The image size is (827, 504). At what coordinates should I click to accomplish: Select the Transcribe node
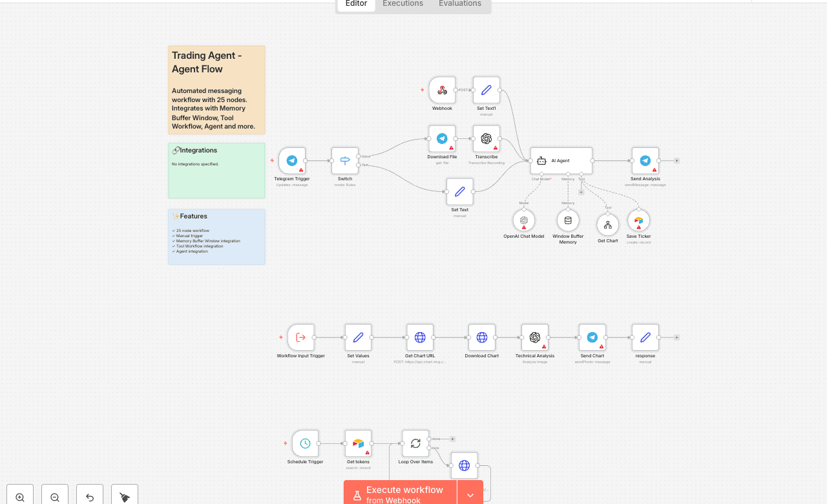486,138
